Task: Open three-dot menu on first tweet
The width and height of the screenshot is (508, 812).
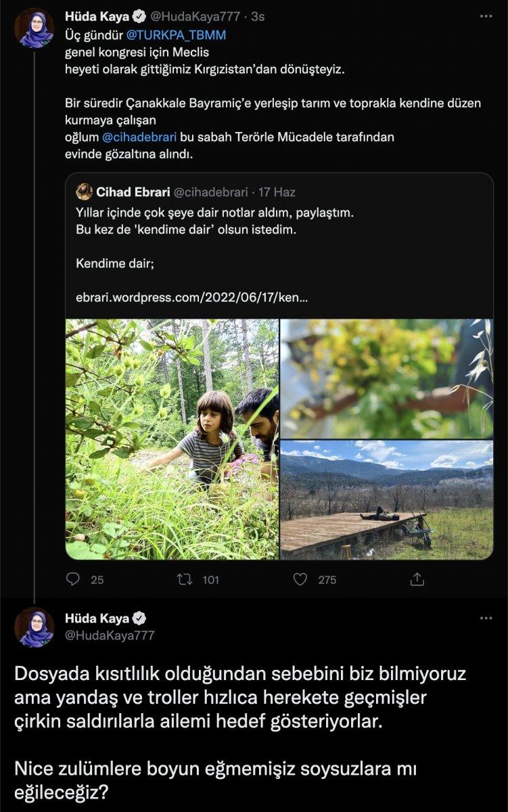Action: tap(486, 17)
